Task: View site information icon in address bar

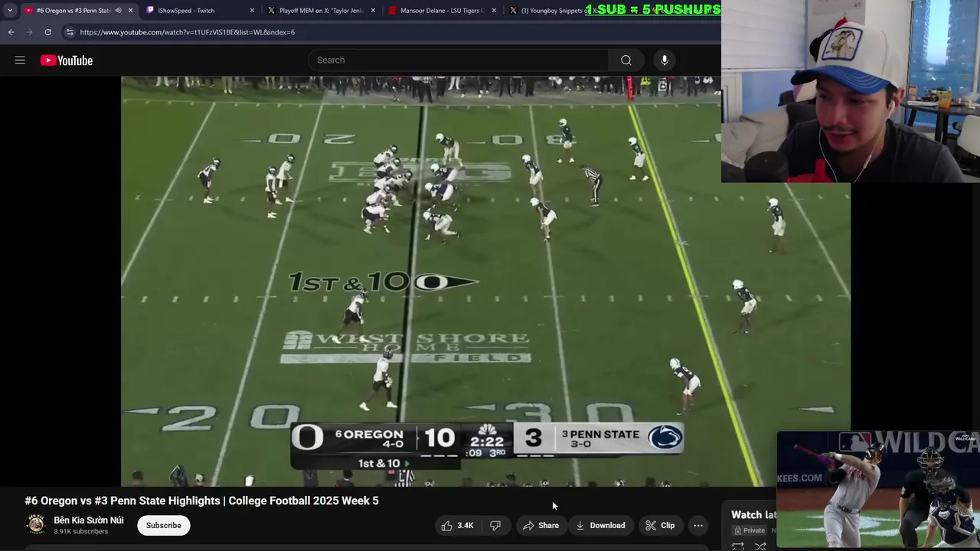Action: [x=70, y=32]
